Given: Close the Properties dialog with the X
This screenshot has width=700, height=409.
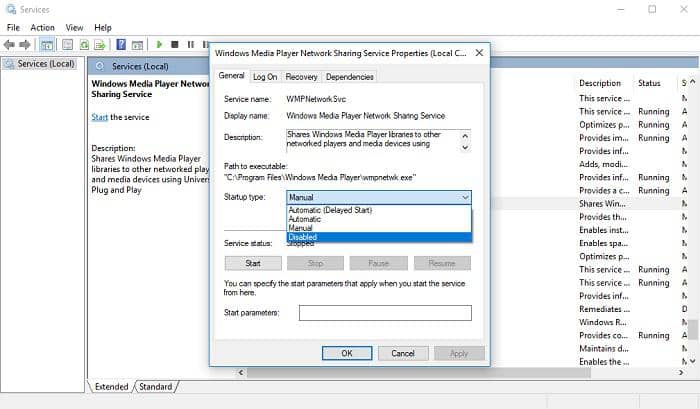Looking at the screenshot, I should click(479, 53).
